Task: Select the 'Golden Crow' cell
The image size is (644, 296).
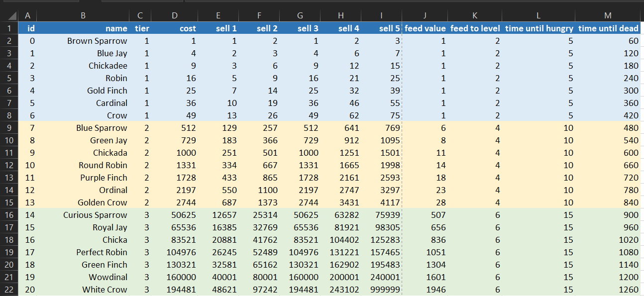Action: (x=83, y=202)
